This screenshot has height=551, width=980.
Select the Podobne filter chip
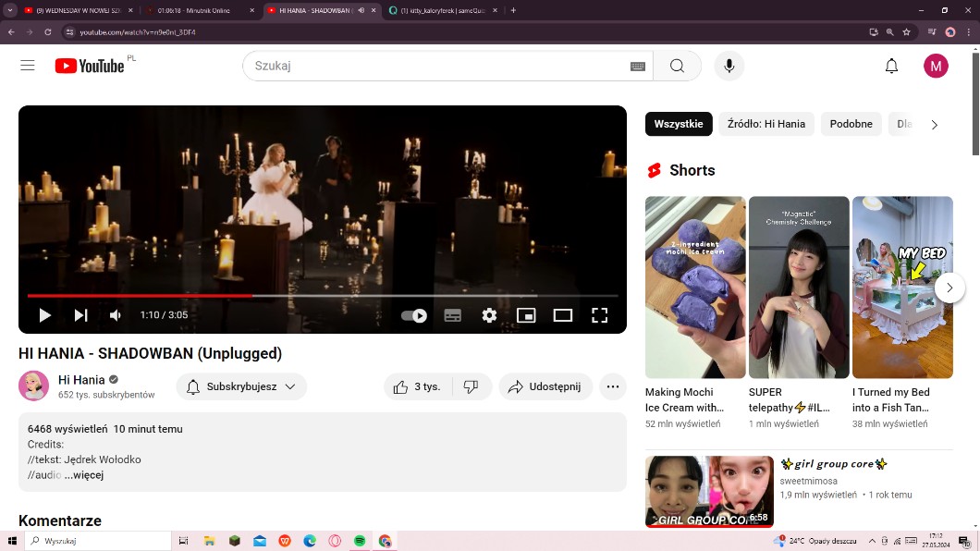tap(851, 124)
